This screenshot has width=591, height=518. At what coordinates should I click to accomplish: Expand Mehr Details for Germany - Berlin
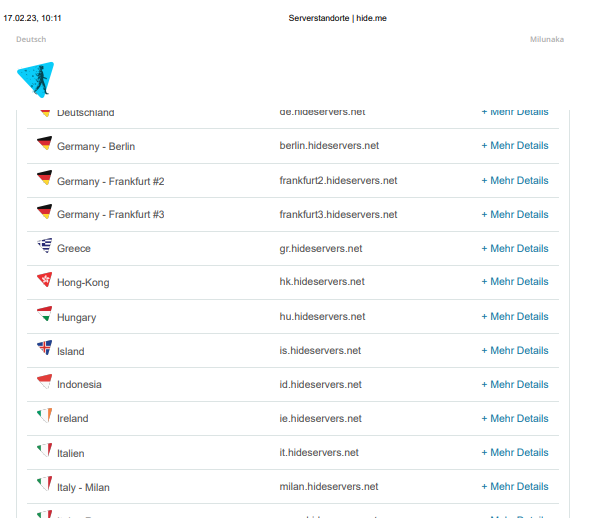(x=515, y=146)
